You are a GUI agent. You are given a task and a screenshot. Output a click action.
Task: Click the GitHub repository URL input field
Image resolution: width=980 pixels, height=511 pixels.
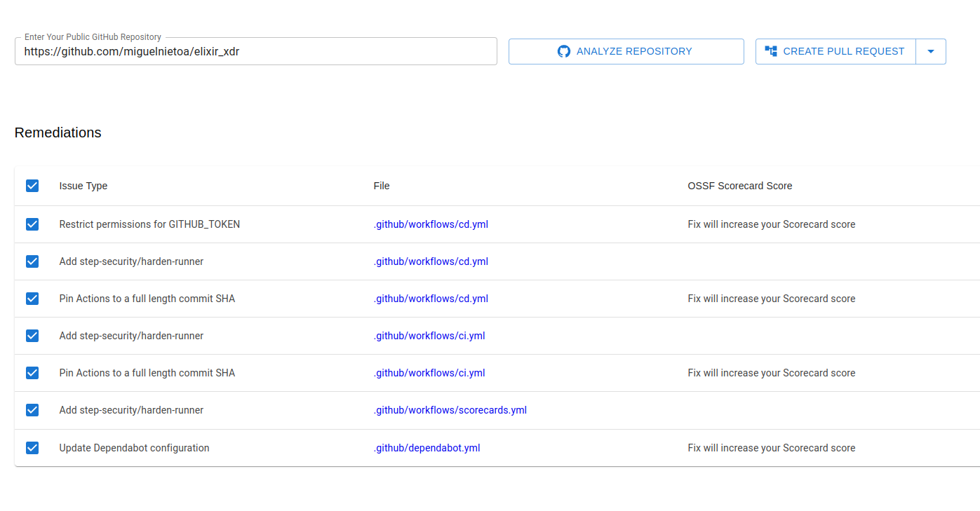pyautogui.click(x=255, y=51)
